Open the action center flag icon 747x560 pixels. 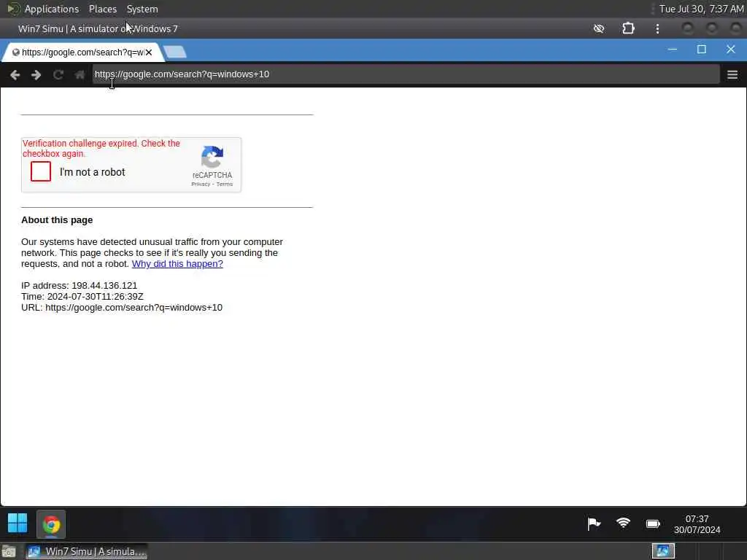point(594,524)
